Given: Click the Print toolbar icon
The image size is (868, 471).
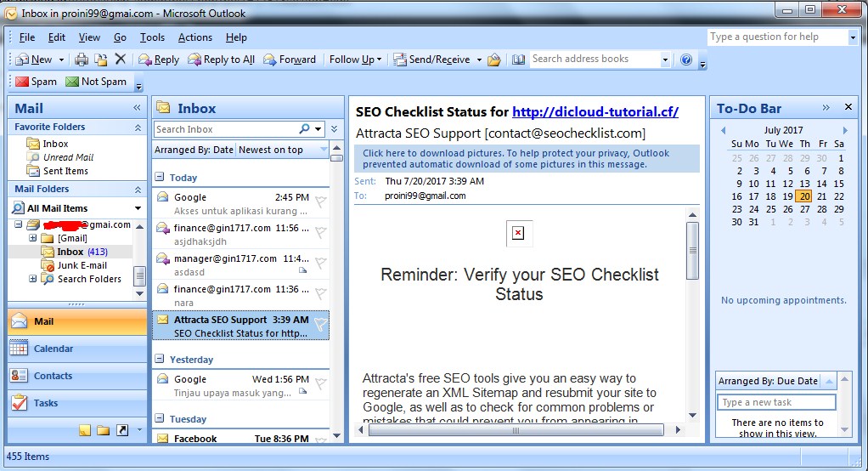Looking at the screenshot, I should tap(82, 60).
